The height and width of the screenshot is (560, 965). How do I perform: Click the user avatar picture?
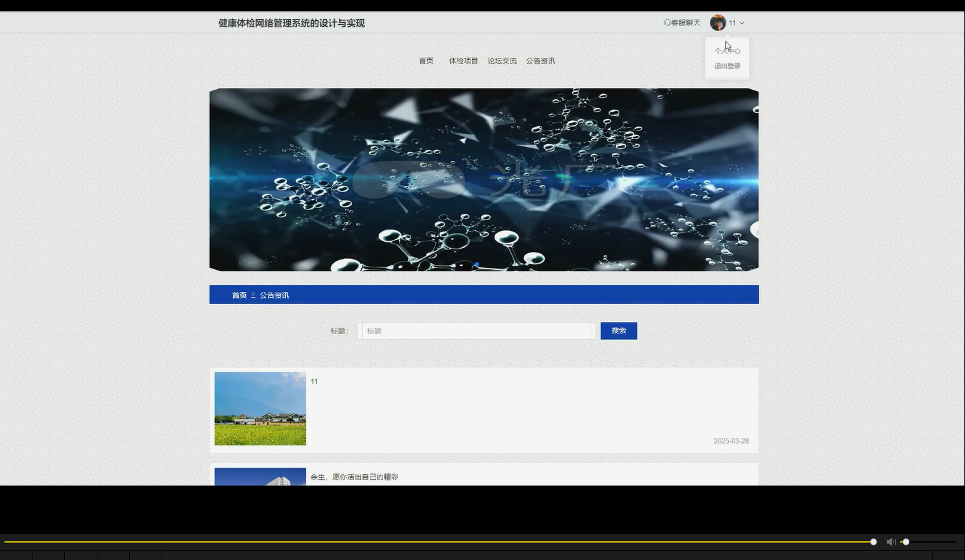pos(718,23)
